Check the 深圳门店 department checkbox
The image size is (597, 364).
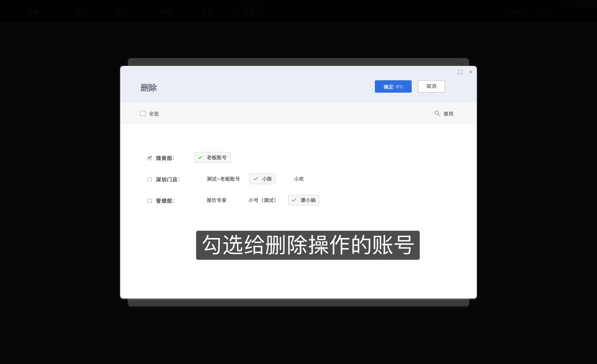point(149,179)
